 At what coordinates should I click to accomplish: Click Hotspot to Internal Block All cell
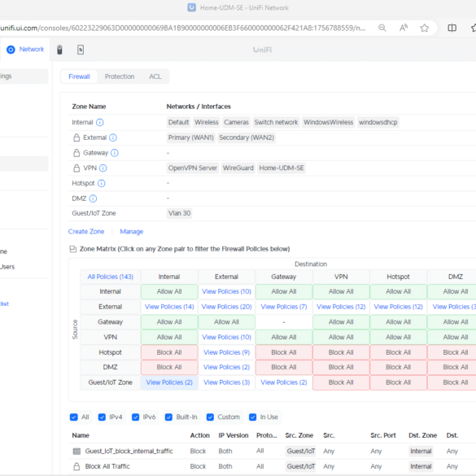pyautogui.click(x=169, y=352)
